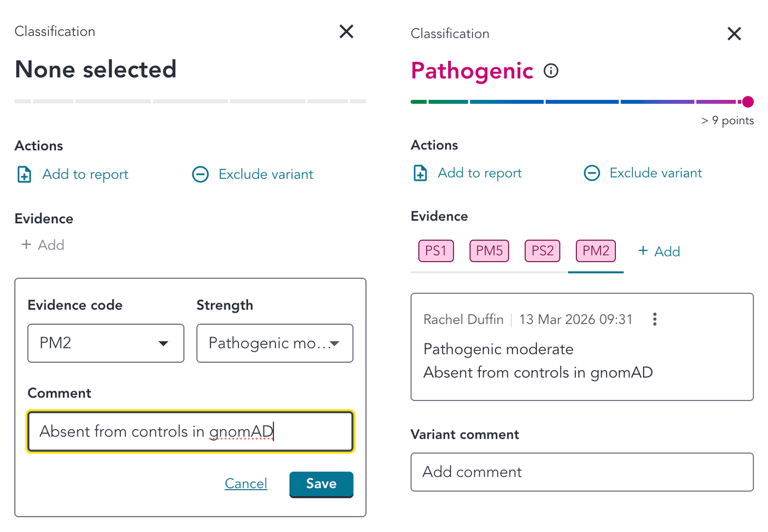Viewport: 768px width, 532px height.
Task: Expand the Strength dropdown showing Pathogenic moderate
Action: (x=275, y=343)
